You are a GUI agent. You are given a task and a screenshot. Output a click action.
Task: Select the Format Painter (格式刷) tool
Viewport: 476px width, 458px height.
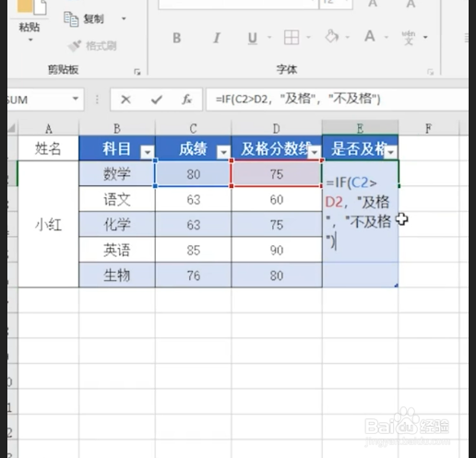point(92,46)
